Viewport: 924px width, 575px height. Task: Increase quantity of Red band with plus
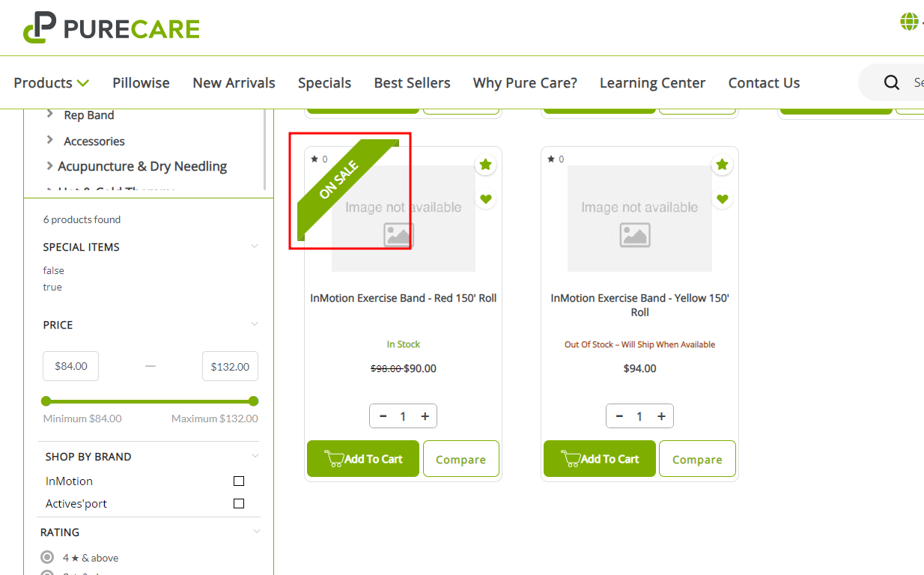[425, 416]
